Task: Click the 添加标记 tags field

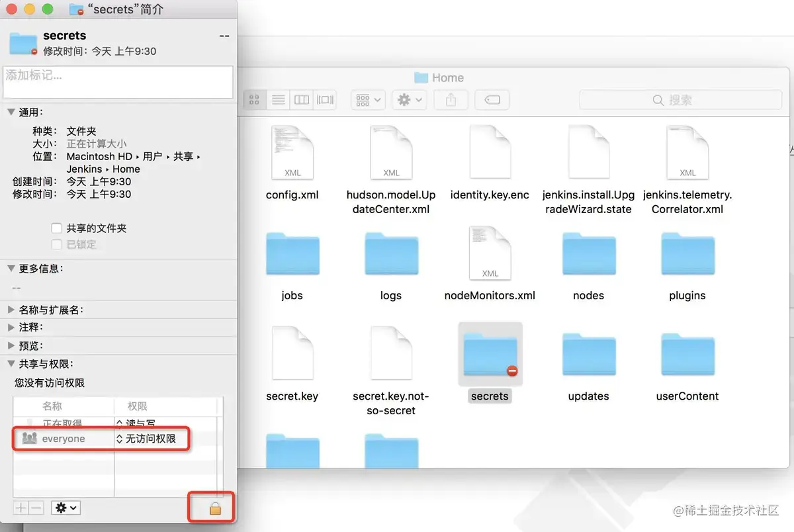Action: tap(118, 82)
